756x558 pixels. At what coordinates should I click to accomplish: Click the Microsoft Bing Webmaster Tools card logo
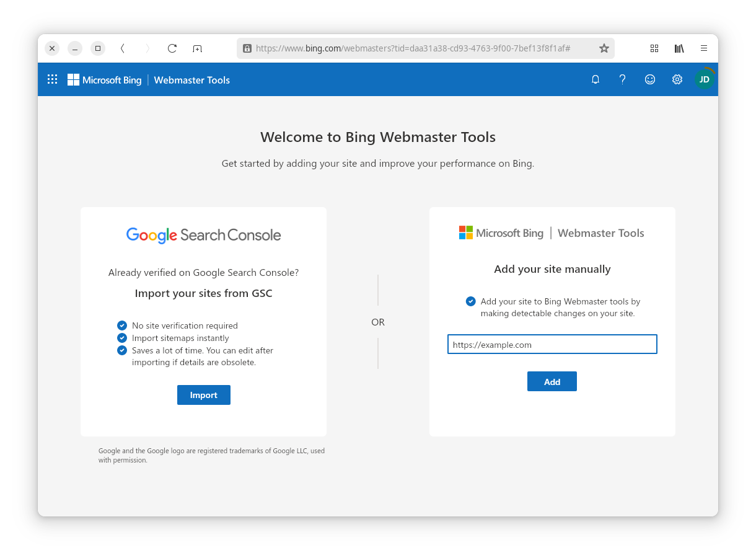pos(552,233)
